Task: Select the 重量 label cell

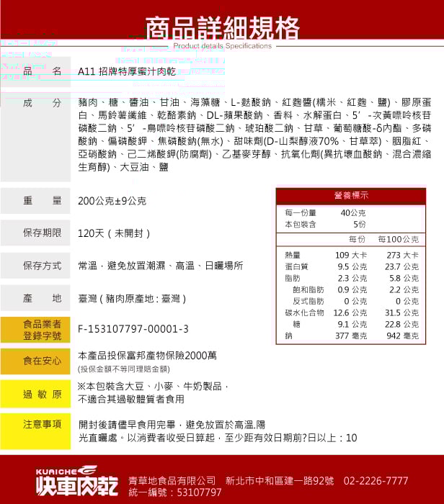Action: tap(35, 201)
